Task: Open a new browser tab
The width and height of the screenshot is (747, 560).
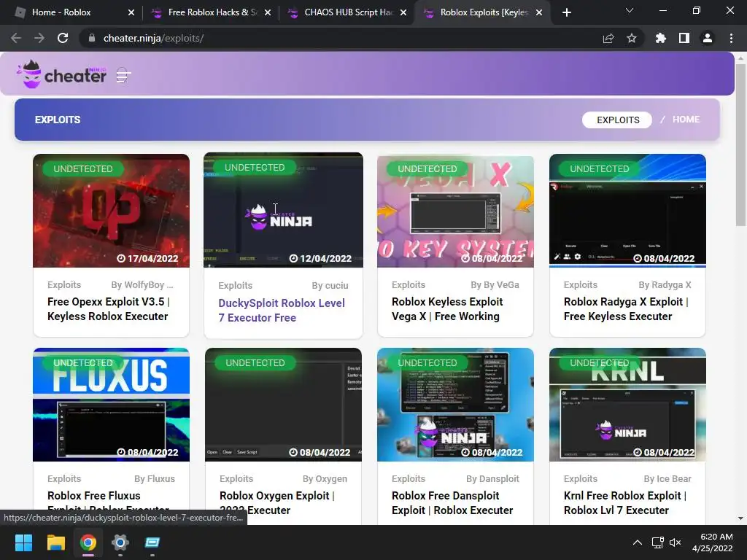Action: [566, 12]
